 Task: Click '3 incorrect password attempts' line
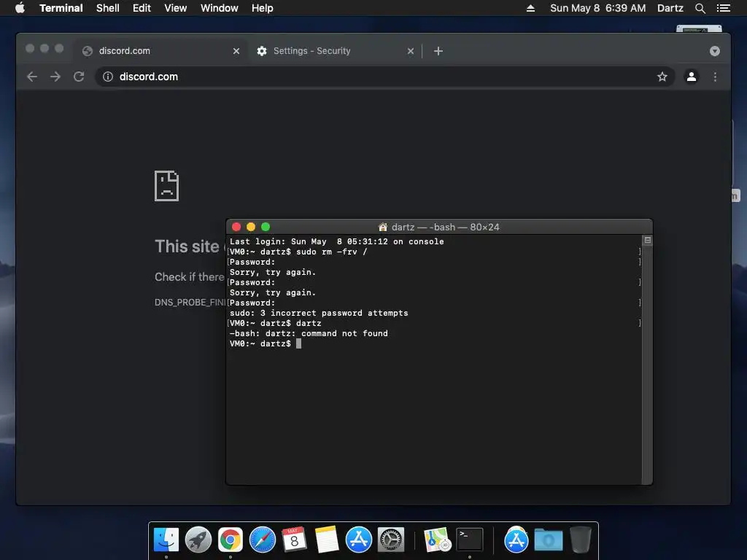click(x=319, y=313)
